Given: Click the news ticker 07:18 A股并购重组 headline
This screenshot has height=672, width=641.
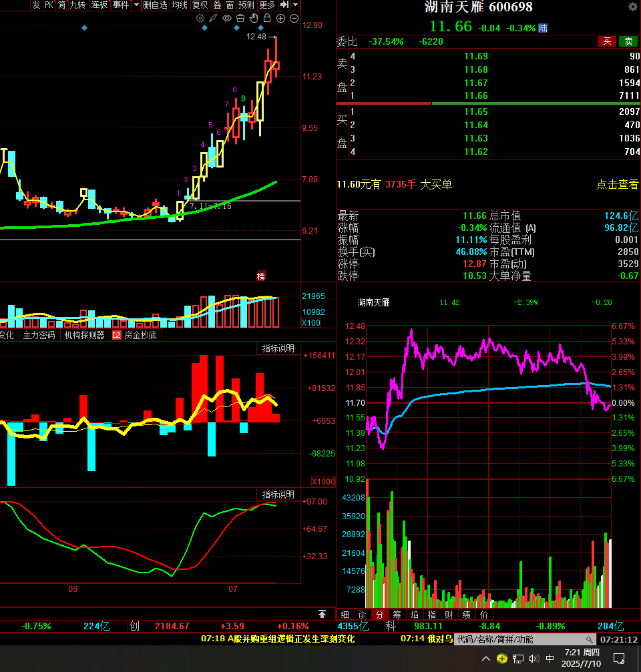Looking at the screenshot, I should 278,639.
